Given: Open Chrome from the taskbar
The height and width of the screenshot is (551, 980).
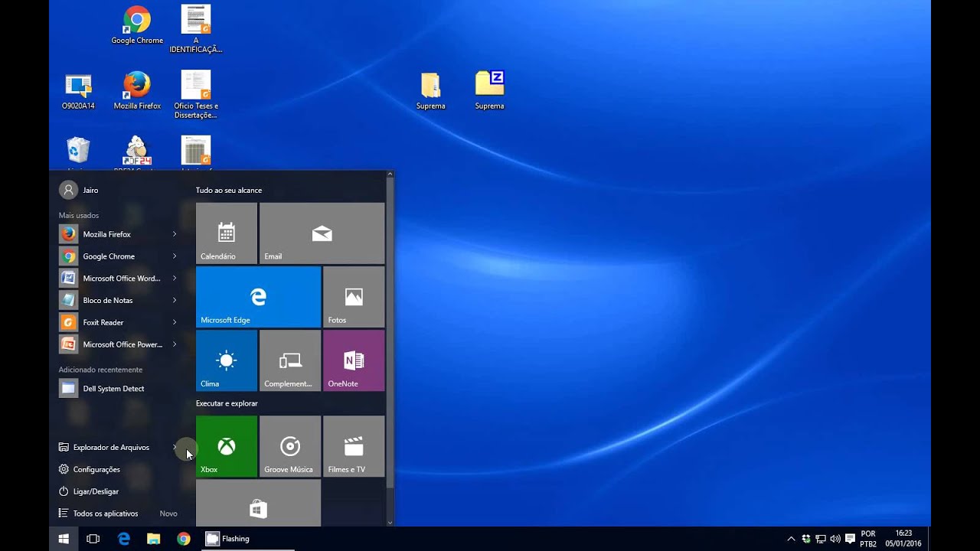Looking at the screenshot, I should 184,539.
